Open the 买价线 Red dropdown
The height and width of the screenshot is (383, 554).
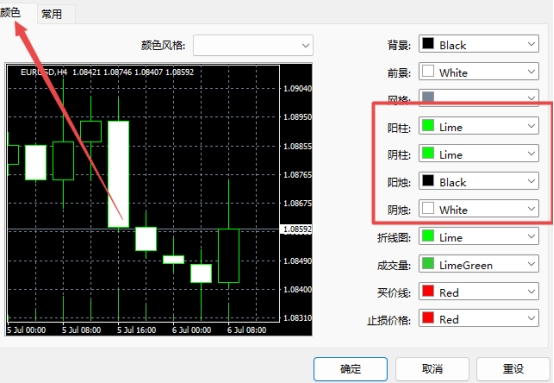[479, 292]
